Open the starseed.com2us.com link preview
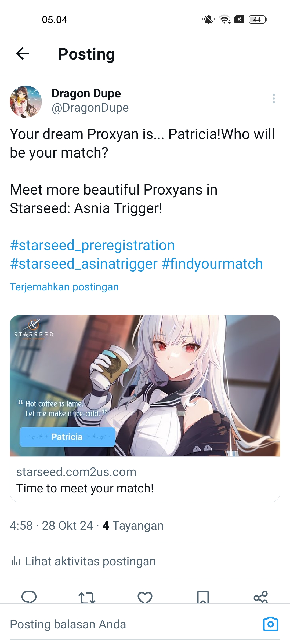290x644 pixels. tap(145, 480)
